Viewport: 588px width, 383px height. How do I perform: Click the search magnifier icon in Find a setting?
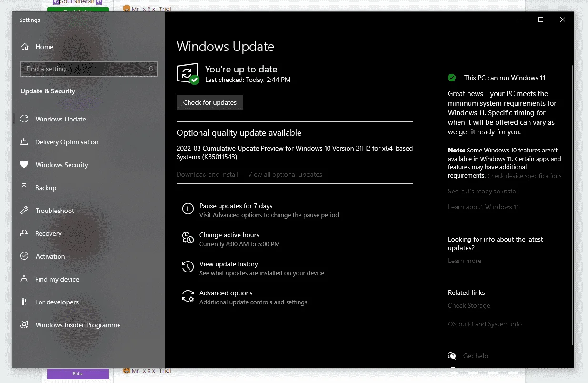150,69
